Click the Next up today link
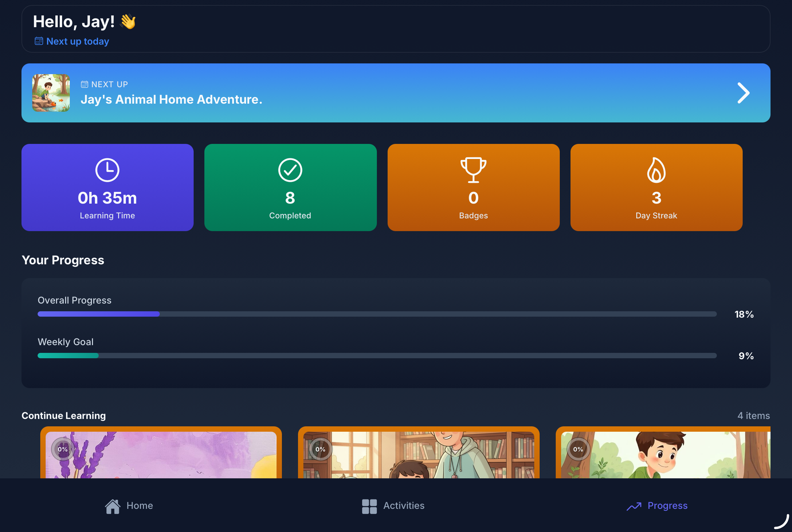The width and height of the screenshot is (792, 532). [x=78, y=41]
